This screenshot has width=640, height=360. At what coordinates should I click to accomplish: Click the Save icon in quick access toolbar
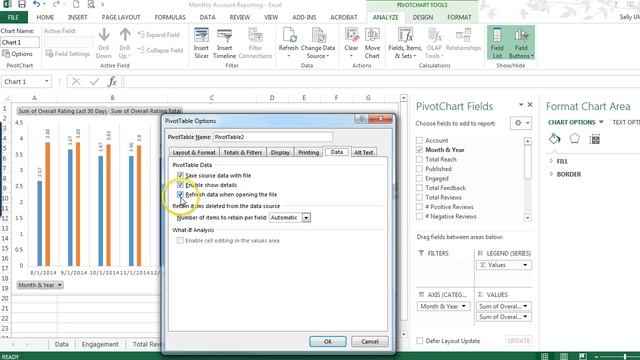[x=22, y=4]
